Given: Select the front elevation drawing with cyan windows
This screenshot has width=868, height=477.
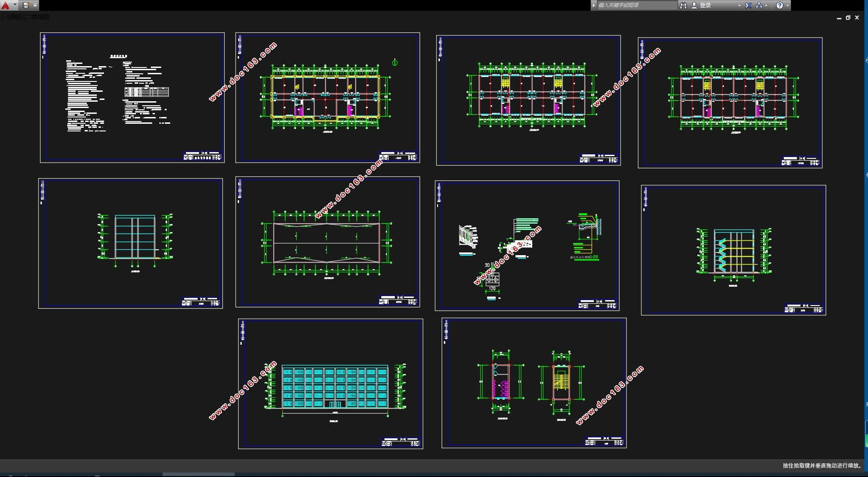Looking at the screenshot, I should point(335,386).
